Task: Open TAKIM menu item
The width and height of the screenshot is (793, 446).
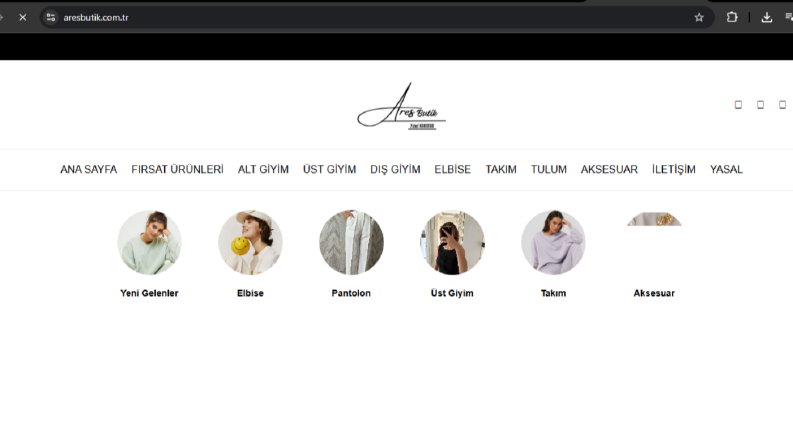Action: tap(501, 169)
